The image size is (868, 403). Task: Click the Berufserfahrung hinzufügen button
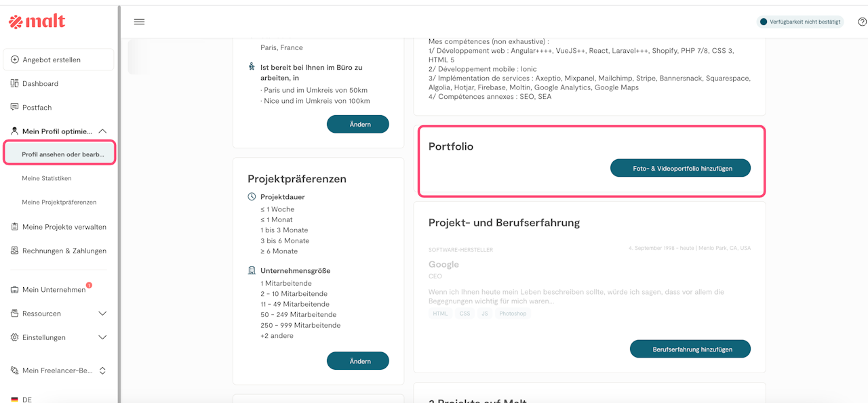point(690,349)
